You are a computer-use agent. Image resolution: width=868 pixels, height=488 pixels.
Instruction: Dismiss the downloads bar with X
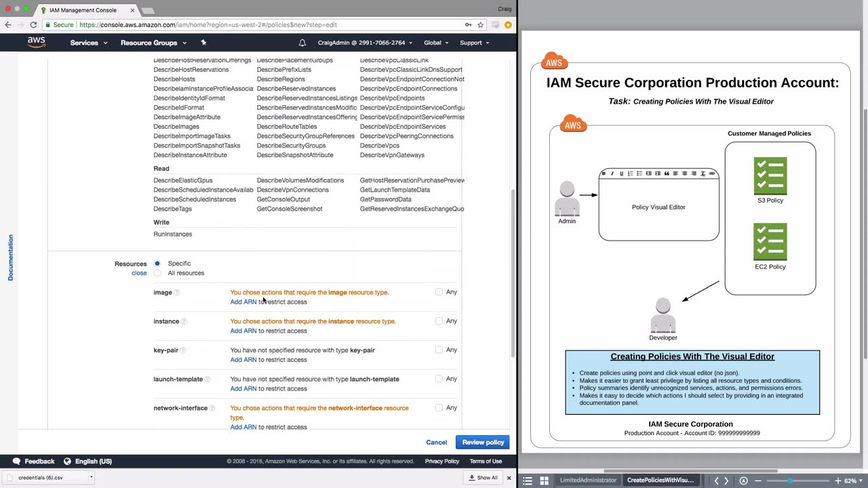[x=509, y=478]
